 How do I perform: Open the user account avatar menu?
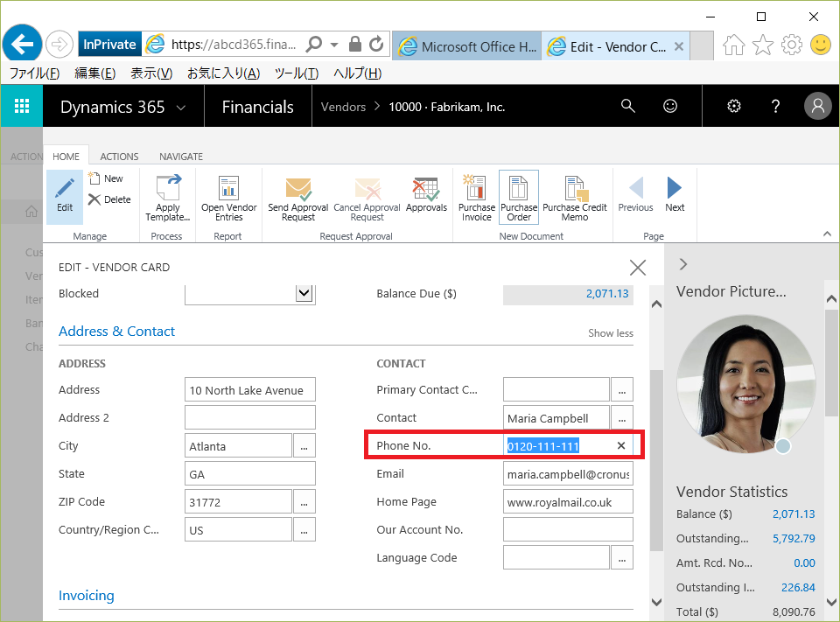(817, 106)
